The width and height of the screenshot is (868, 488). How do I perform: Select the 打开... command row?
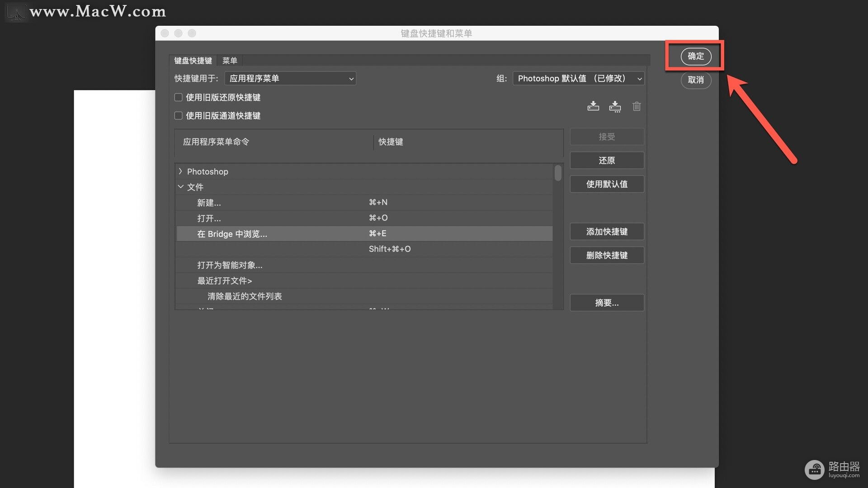point(364,218)
